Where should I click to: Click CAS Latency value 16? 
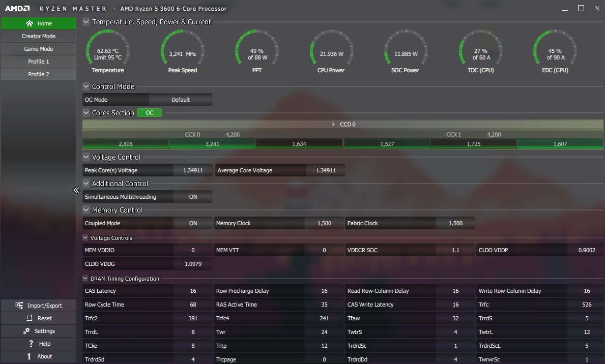coord(193,291)
